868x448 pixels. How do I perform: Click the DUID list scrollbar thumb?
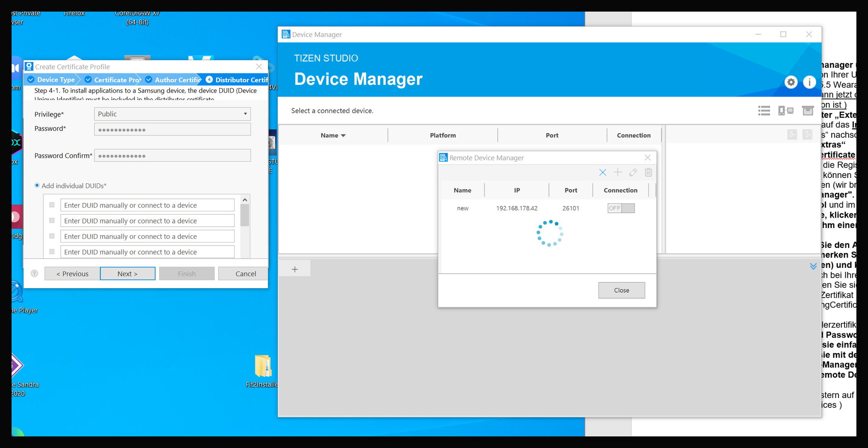click(x=245, y=215)
